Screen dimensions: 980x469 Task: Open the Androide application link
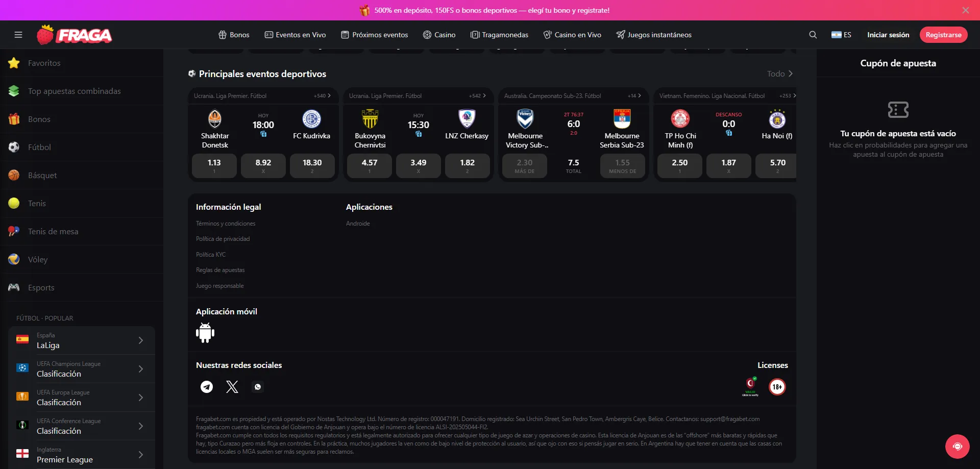[x=358, y=224]
